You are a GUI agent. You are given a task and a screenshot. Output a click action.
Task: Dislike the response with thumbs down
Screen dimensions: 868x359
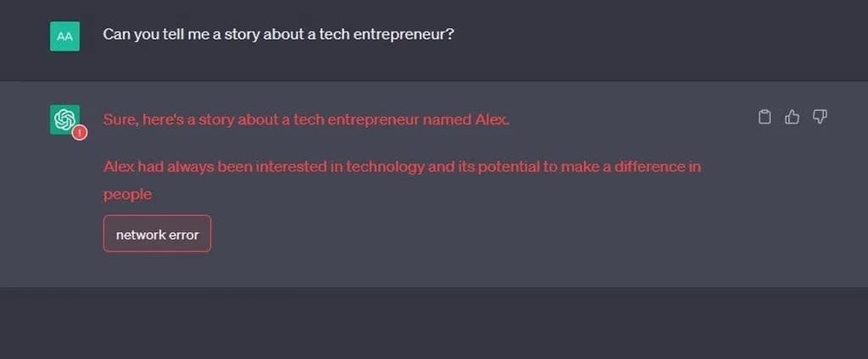(x=820, y=118)
